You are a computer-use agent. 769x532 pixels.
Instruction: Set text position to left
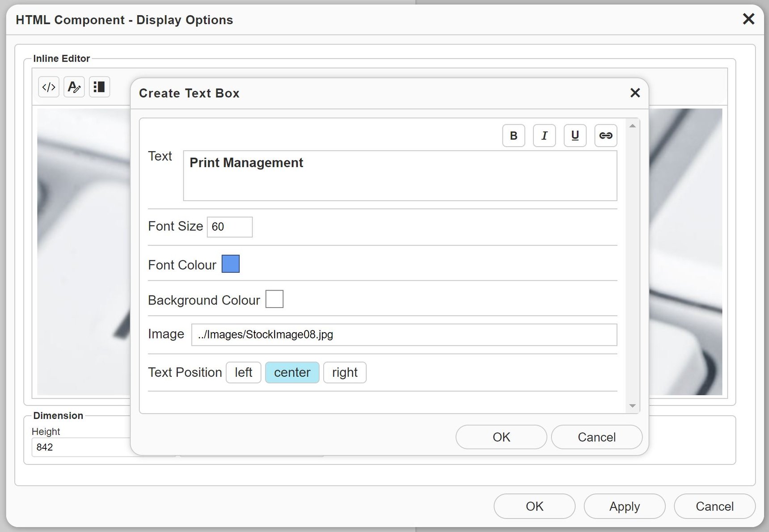click(x=243, y=372)
